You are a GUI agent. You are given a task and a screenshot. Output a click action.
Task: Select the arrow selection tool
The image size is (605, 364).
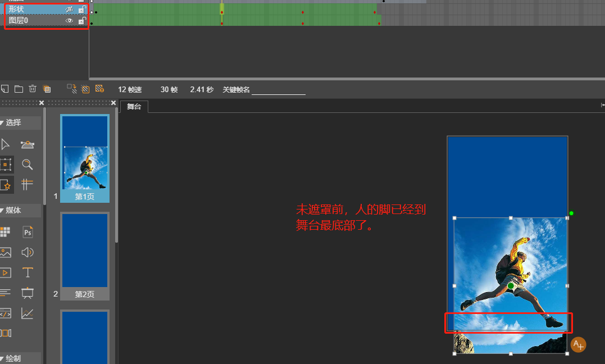(6, 144)
